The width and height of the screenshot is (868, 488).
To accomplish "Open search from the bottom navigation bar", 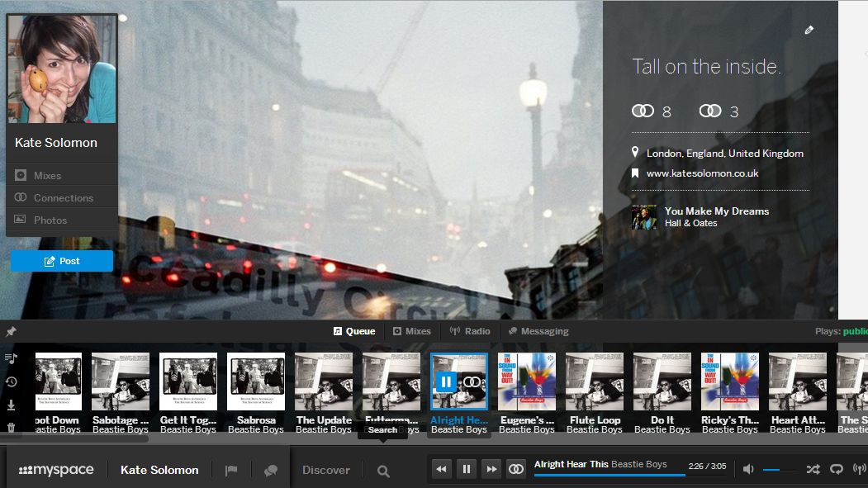I will pyautogui.click(x=382, y=469).
